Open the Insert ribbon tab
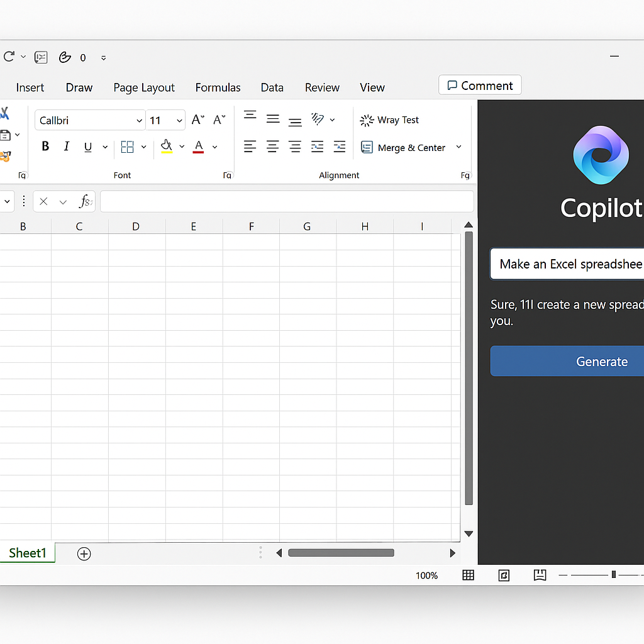The width and height of the screenshot is (644, 644). pyautogui.click(x=30, y=87)
